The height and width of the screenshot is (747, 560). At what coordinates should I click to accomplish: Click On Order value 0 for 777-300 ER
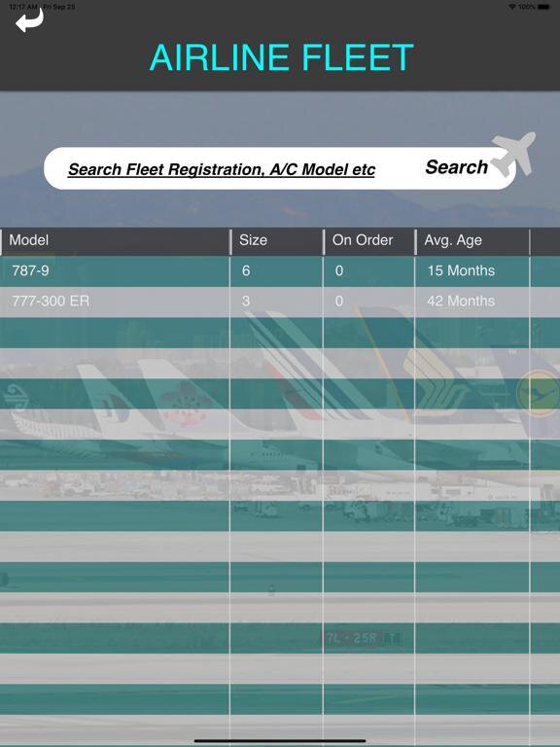coord(339,302)
